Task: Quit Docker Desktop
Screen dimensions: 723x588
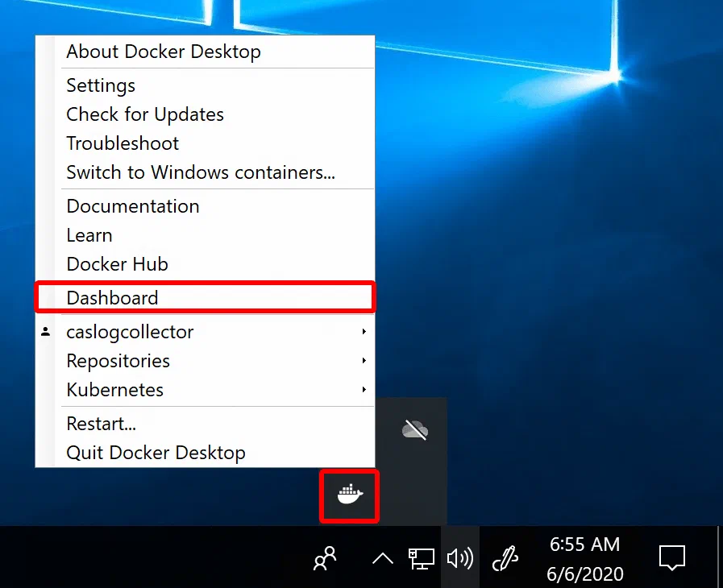Action: click(206, 453)
